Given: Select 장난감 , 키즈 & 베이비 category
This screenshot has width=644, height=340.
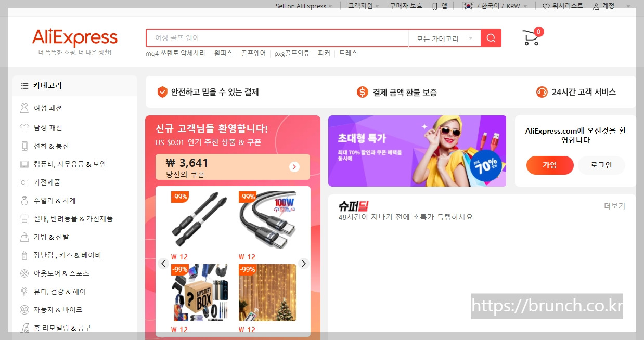Looking at the screenshot, I should 68,255.
